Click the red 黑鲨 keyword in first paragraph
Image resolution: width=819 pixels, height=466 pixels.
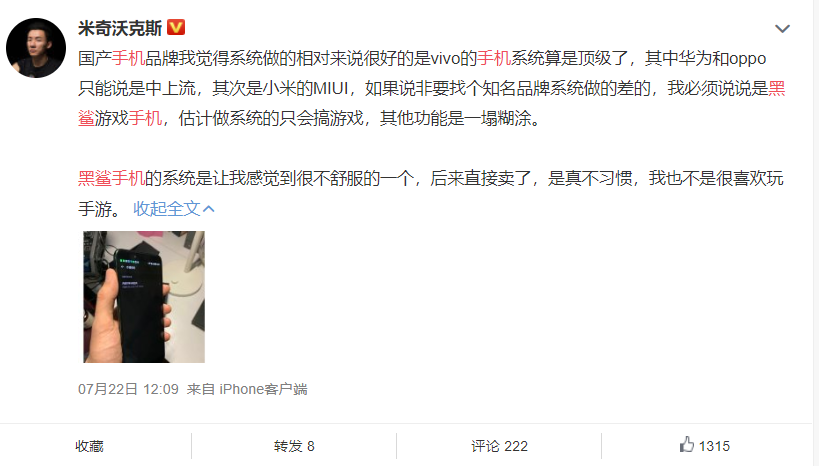tap(777, 88)
